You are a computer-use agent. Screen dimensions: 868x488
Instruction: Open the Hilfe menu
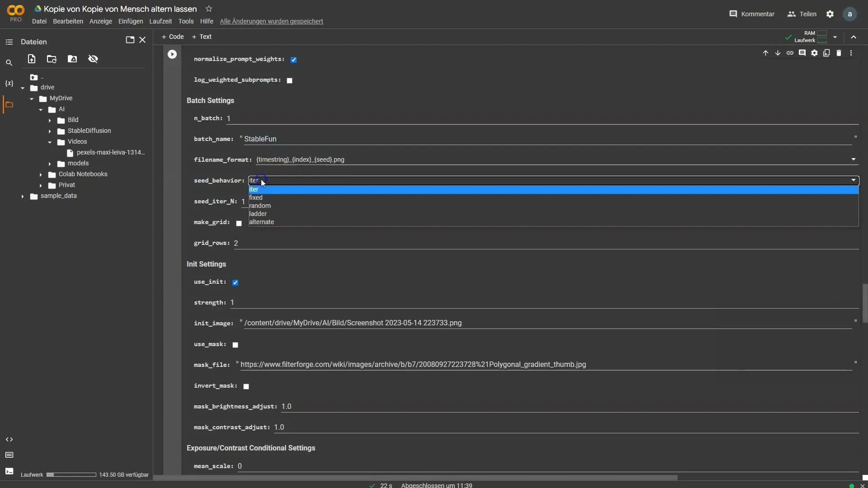click(x=207, y=21)
